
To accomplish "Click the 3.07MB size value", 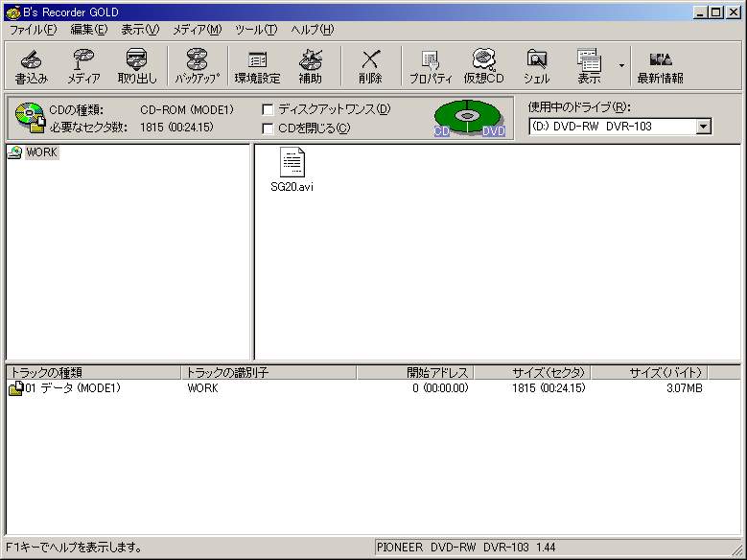I will click(x=684, y=388).
